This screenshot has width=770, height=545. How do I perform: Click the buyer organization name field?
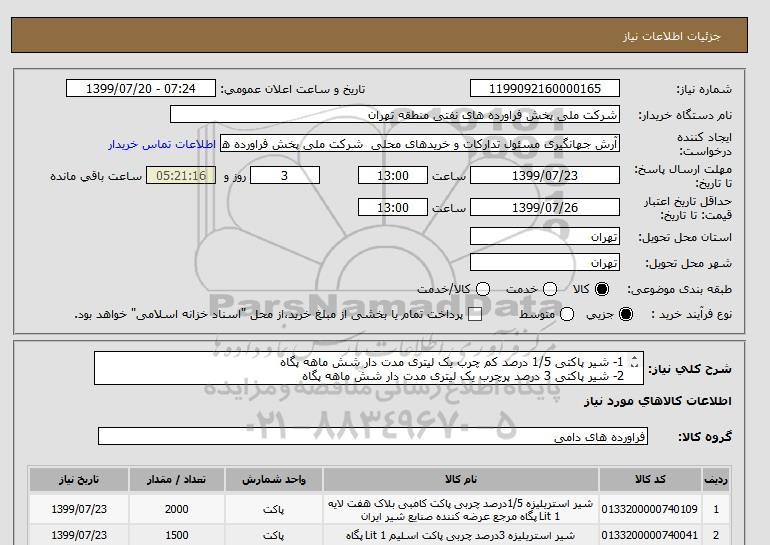click(395, 114)
